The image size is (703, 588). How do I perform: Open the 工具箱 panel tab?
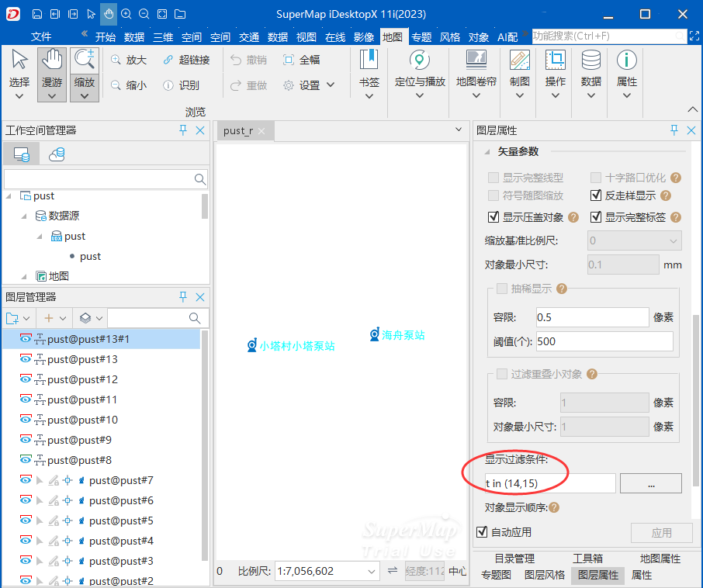588,559
